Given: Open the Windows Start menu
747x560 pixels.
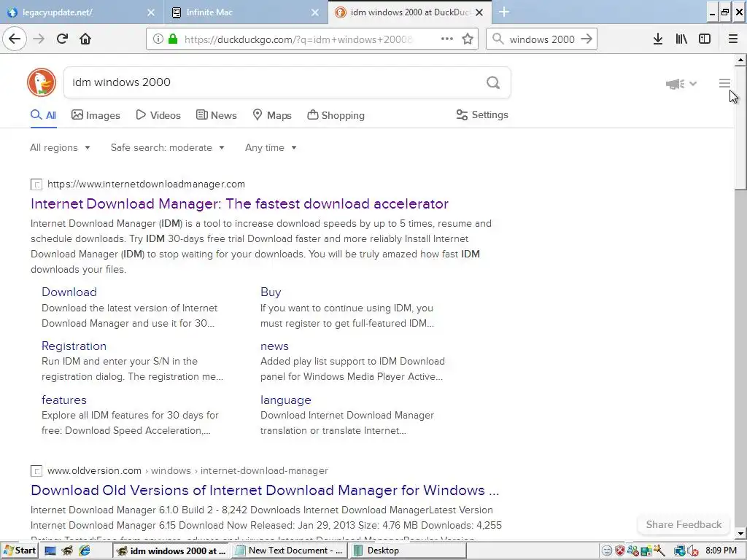Looking at the screenshot, I should click(x=19, y=551).
